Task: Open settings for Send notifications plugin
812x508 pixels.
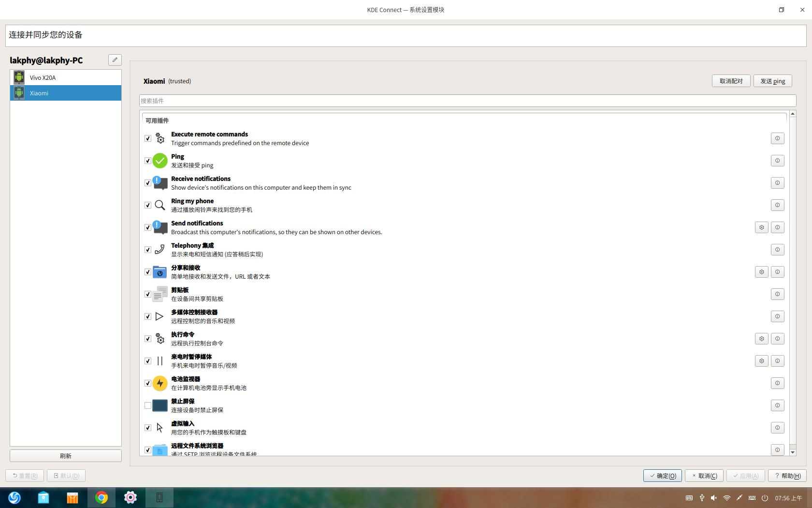Action: 761,227
